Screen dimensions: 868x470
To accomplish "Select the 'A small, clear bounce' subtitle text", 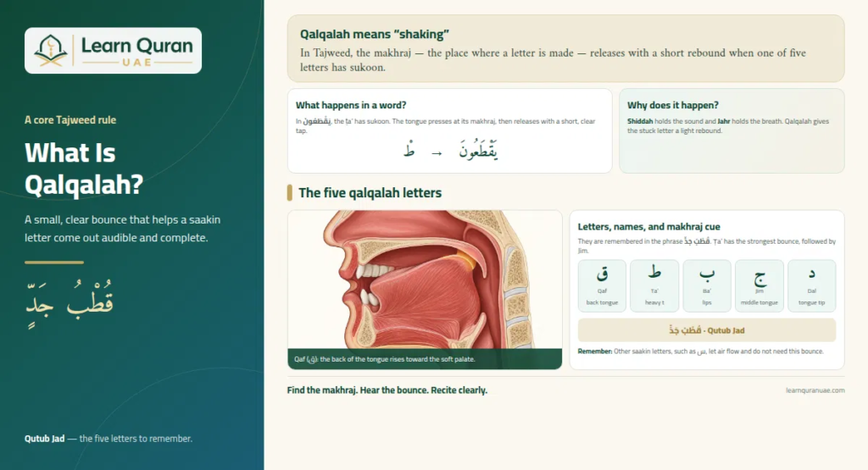I will tap(122, 229).
